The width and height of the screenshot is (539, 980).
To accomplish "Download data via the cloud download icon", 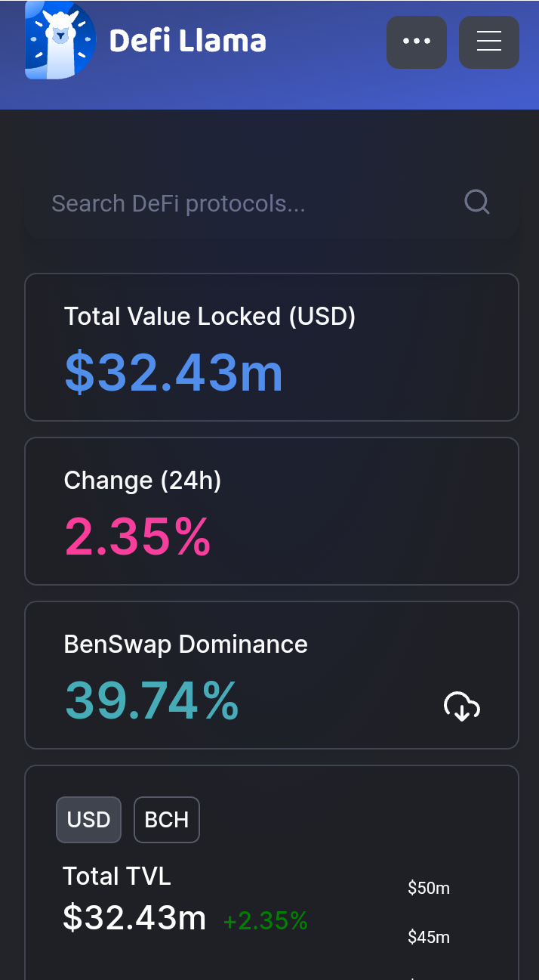I will tap(462, 706).
